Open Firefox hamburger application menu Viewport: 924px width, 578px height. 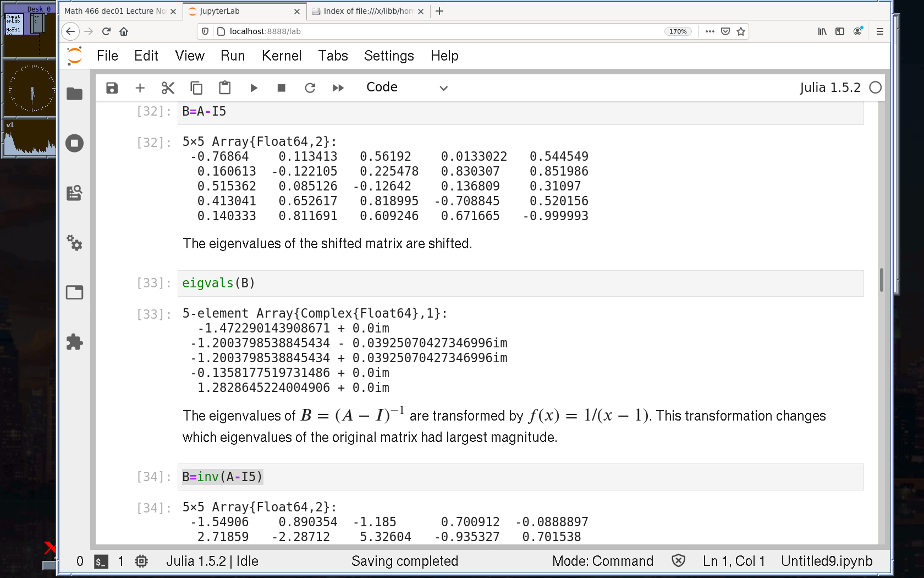tap(880, 31)
